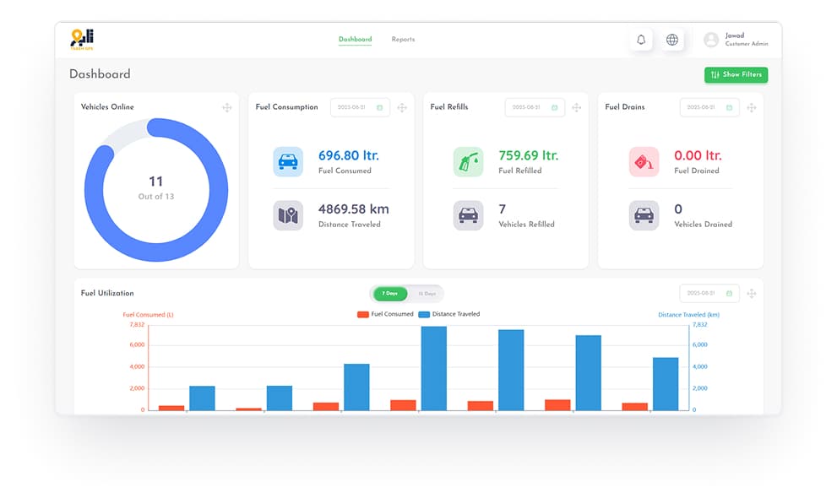Click the blue car icon beside Fuel Consumed
Image resolution: width=837 pixels, height=504 pixels.
coord(287,160)
